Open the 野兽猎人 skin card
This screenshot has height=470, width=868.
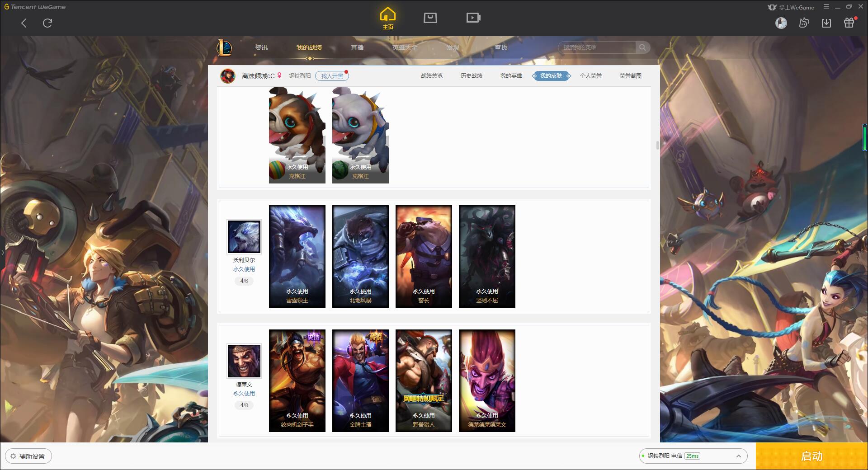(424, 381)
